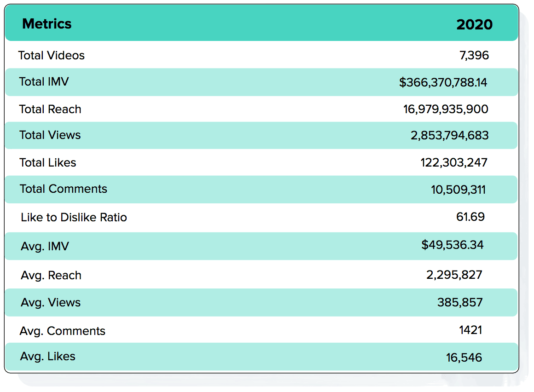Click the 16,979,935,900 reach value
The height and width of the screenshot is (392, 534).
point(446,110)
